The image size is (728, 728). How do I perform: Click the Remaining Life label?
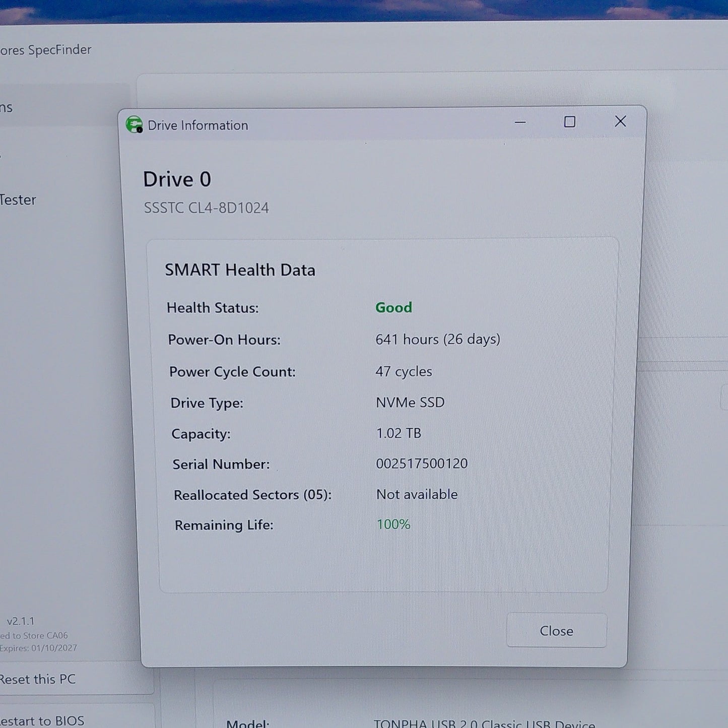(224, 525)
